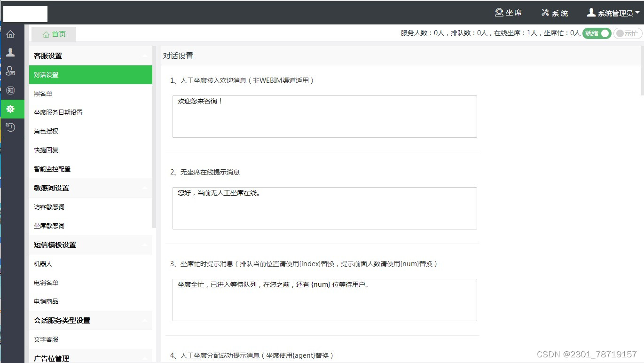Open 坐席服务日期设置 menu item
Image resolution: width=644 pixels, height=363 pixels.
pos(91,112)
